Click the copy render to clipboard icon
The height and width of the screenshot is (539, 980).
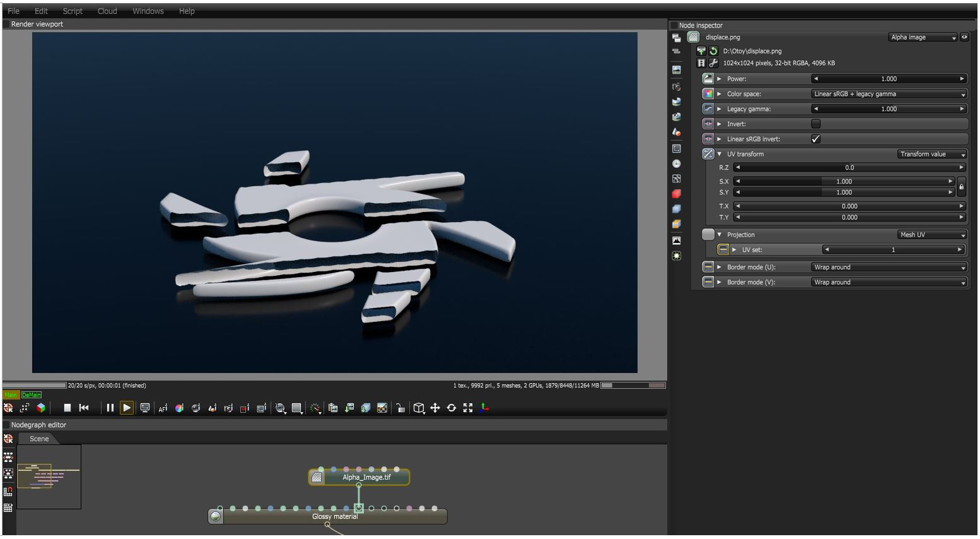pos(333,408)
